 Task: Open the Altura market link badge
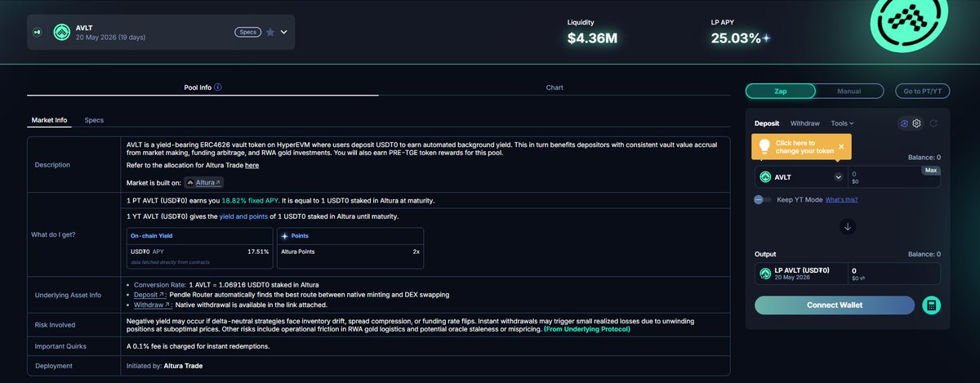coord(203,182)
